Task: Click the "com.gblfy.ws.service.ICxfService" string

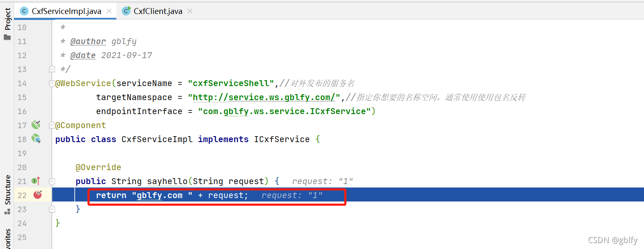Action: [285, 111]
